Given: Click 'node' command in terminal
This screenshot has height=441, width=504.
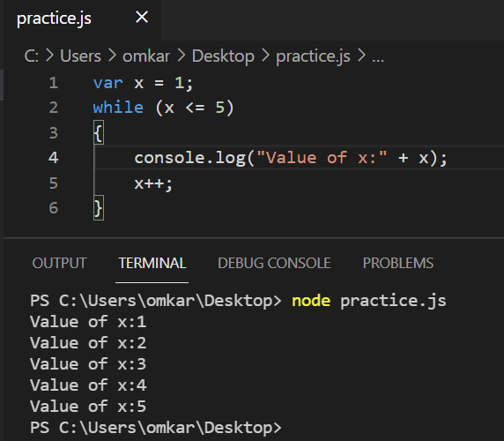Looking at the screenshot, I should [311, 301].
